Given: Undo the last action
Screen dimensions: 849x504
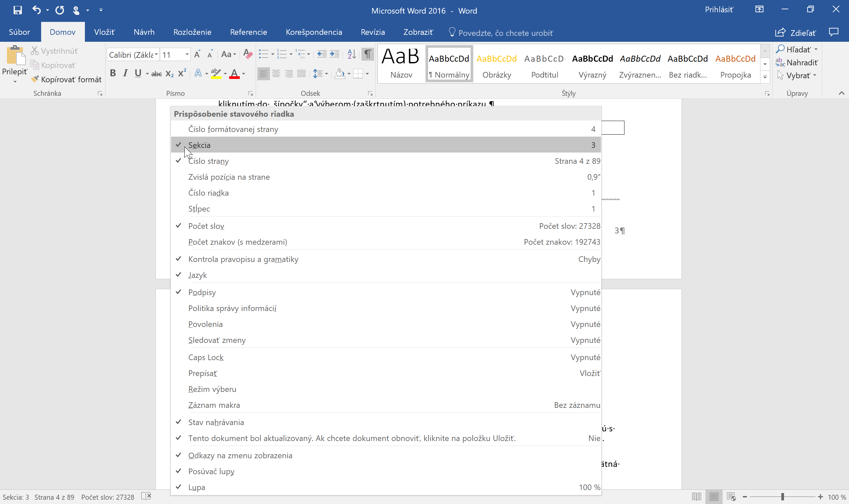Looking at the screenshot, I should click(36, 10).
